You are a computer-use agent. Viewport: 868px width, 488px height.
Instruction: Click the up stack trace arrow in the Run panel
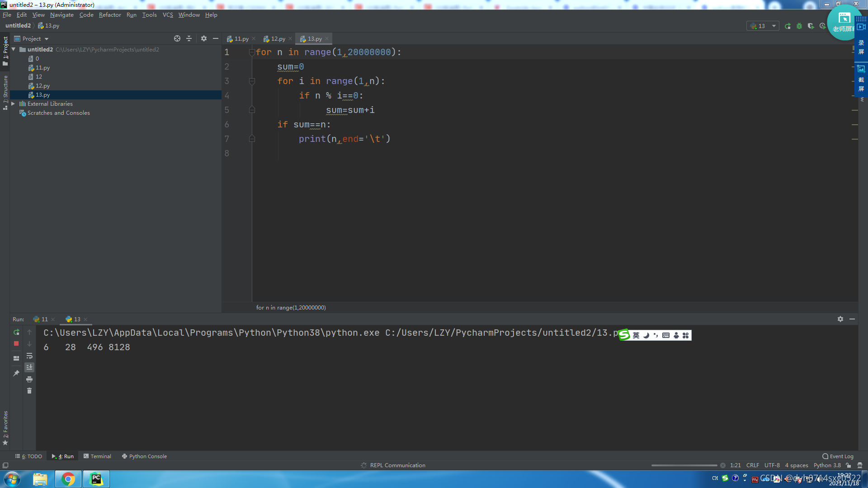[29, 332]
